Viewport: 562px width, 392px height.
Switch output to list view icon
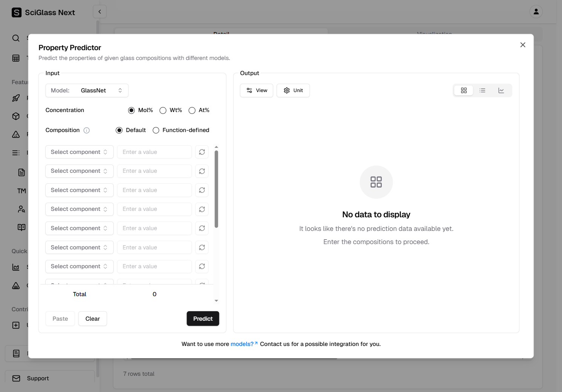(x=482, y=91)
